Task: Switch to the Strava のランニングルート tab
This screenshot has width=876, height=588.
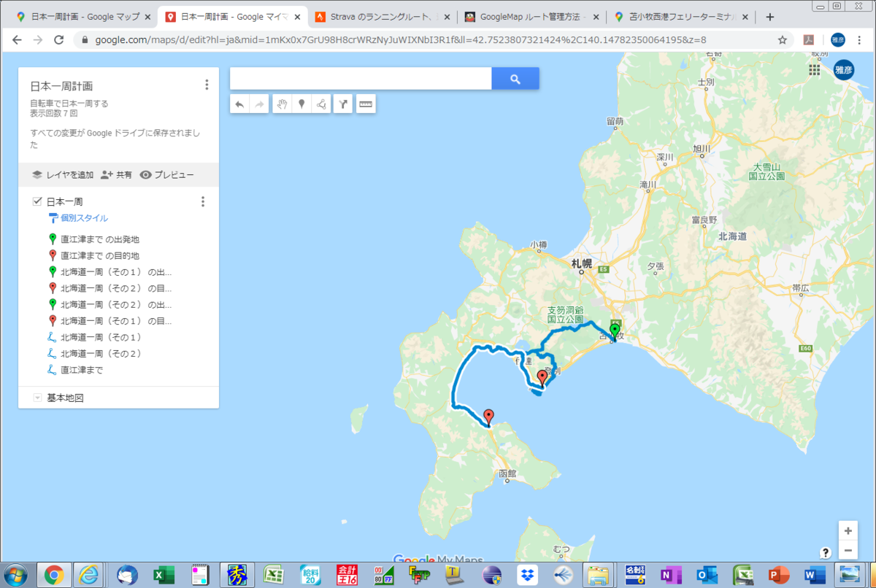Action: point(380,16)
